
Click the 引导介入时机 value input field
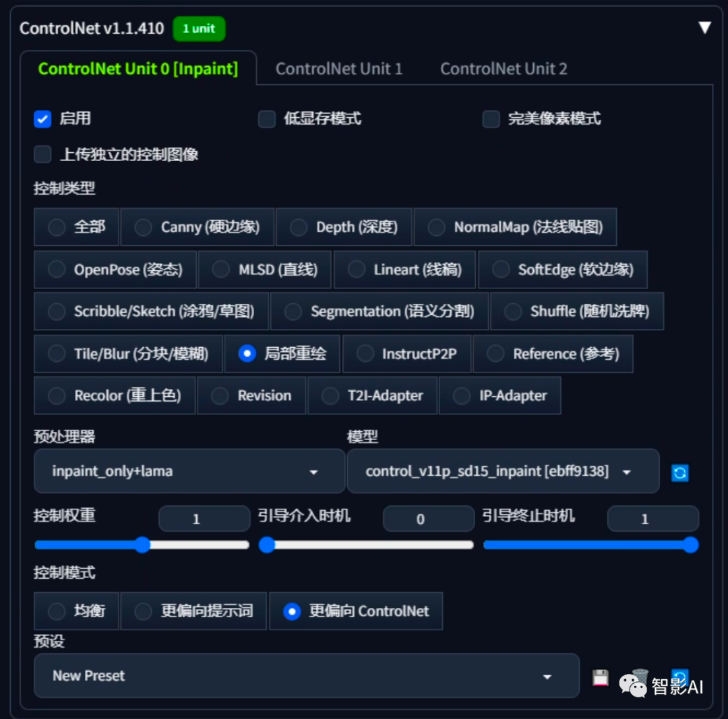[x=429, y=518]
